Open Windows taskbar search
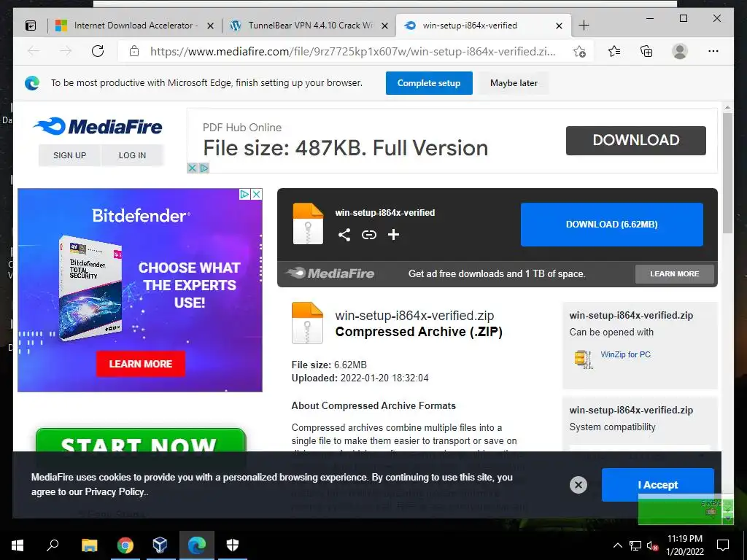Screen dimensions: 747x560 (x=53, y=545)
